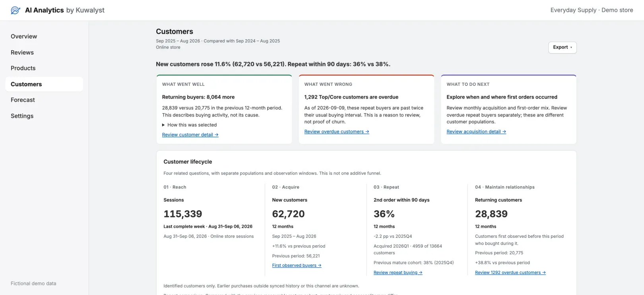This screenshot has width=644, height=295.
Task: Click 'Previous mature cohort: 38% (2025Q4)' text
Action: click(x=414, y=263)
